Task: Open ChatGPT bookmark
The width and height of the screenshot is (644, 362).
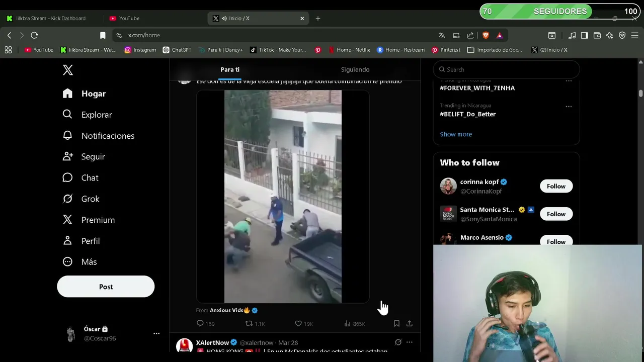Action: pos(177,50)
